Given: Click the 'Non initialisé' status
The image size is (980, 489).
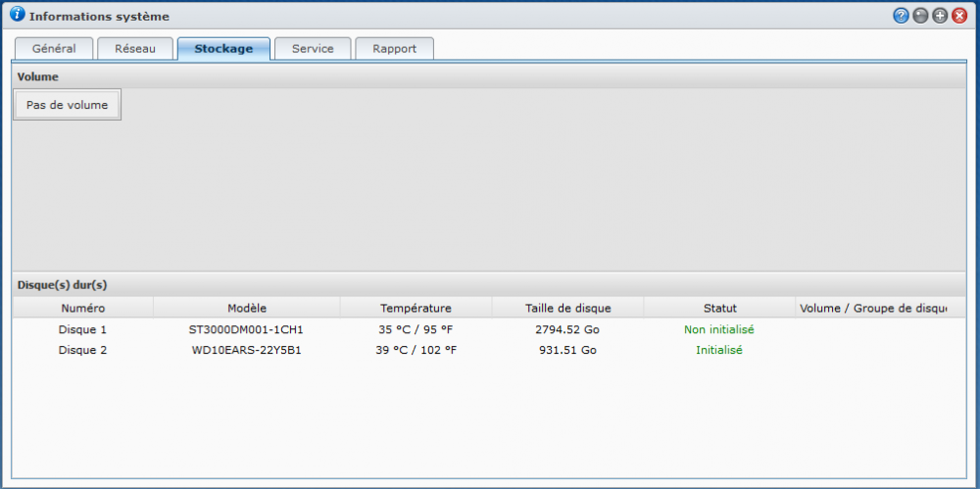Looking at the screenshot, I should click(x=719, y=329).
